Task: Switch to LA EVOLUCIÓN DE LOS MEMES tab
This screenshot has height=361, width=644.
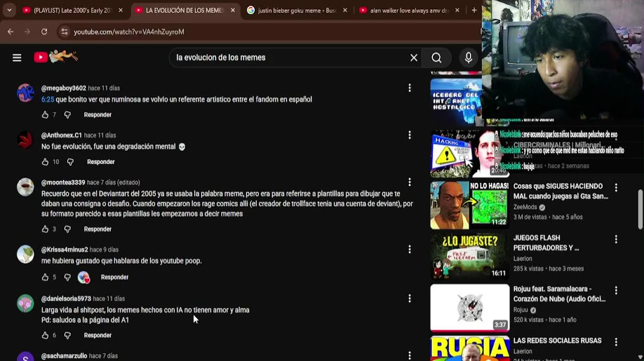Action: pos(185,11)
